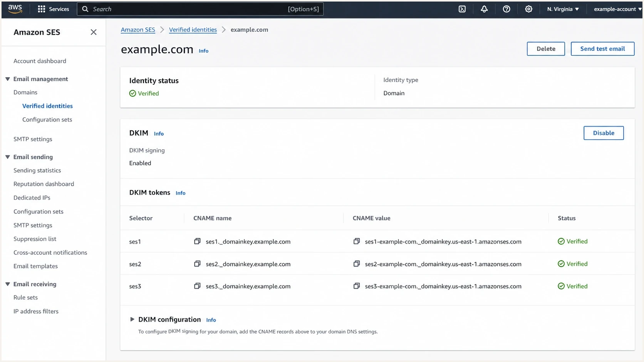
Task: Open the DKIM configuration Info link
Action: (211, 320)
